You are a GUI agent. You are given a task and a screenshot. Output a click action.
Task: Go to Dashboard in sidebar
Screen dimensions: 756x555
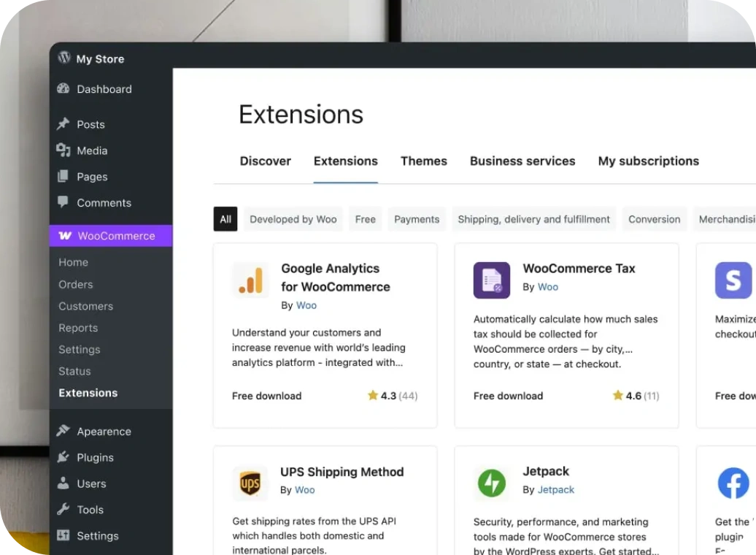point(104,89)
